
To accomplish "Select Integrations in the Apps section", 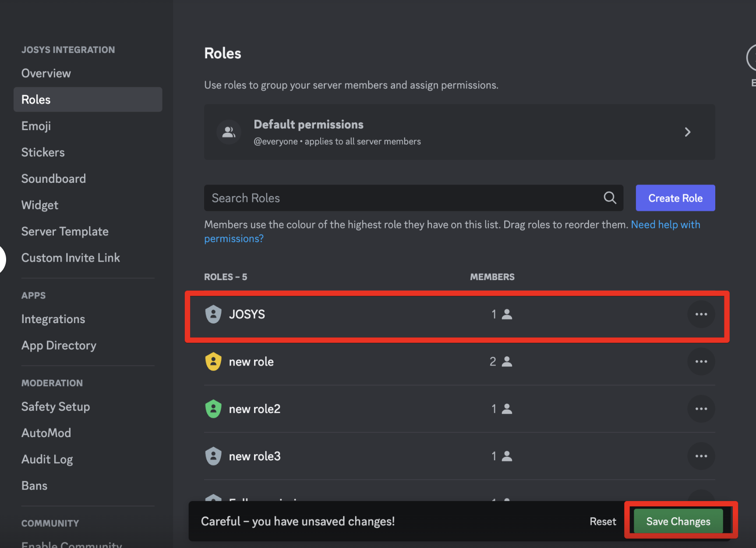I will (53, 319).
